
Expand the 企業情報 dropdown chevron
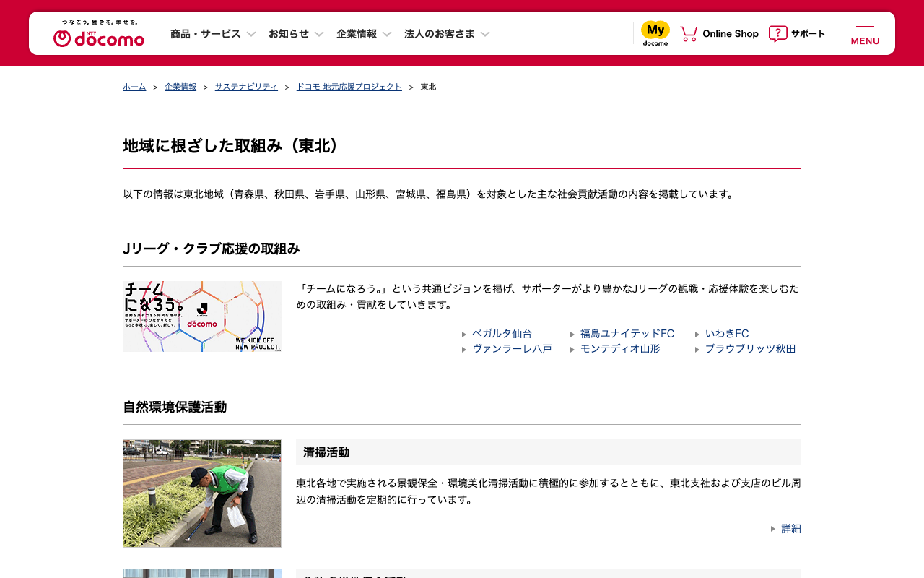[387, 34]
